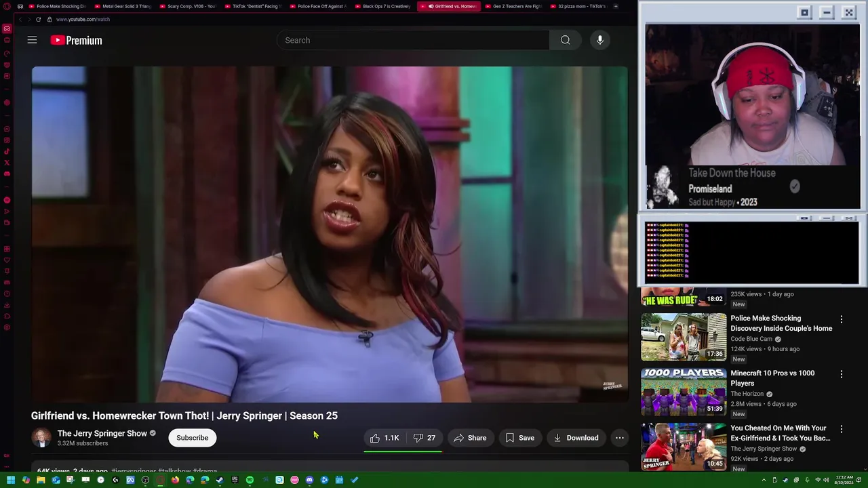Open The Jerry Springer Show channel avatar
The height and width of the screenshot is (488, 868).
coord(41,438)
